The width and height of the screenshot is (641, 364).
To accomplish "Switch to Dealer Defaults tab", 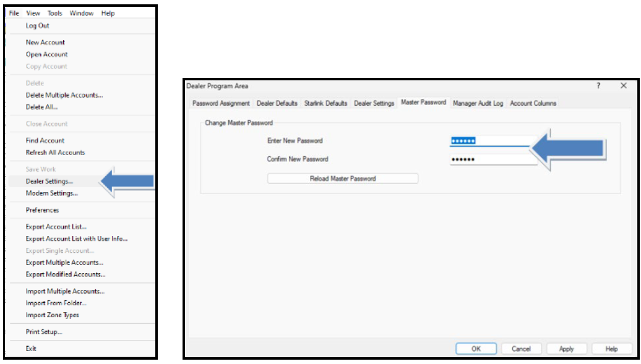I will pyautogui.click(x=277, y=103).
